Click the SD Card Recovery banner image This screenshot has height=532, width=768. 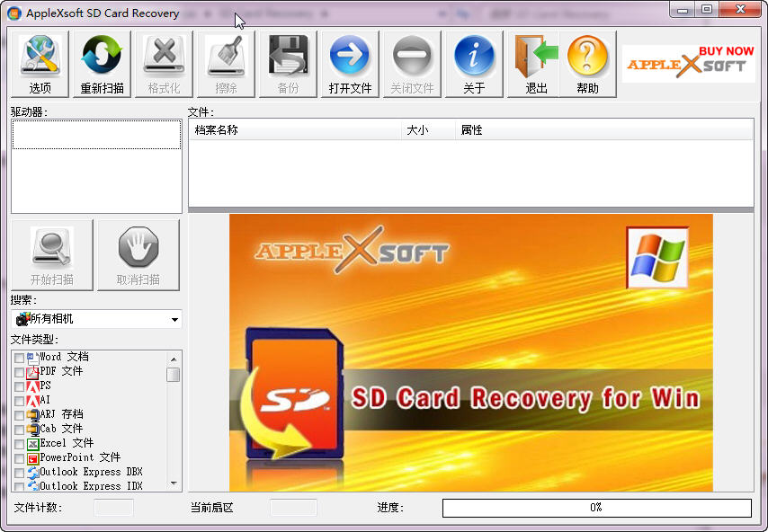coord(470,352)
